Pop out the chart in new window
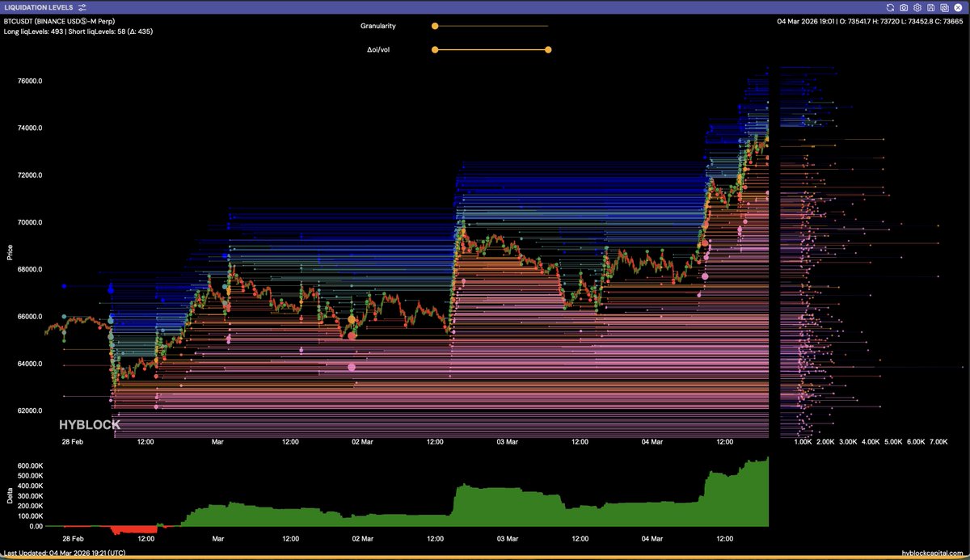970x560 pixels. click(x=944, y=7)
